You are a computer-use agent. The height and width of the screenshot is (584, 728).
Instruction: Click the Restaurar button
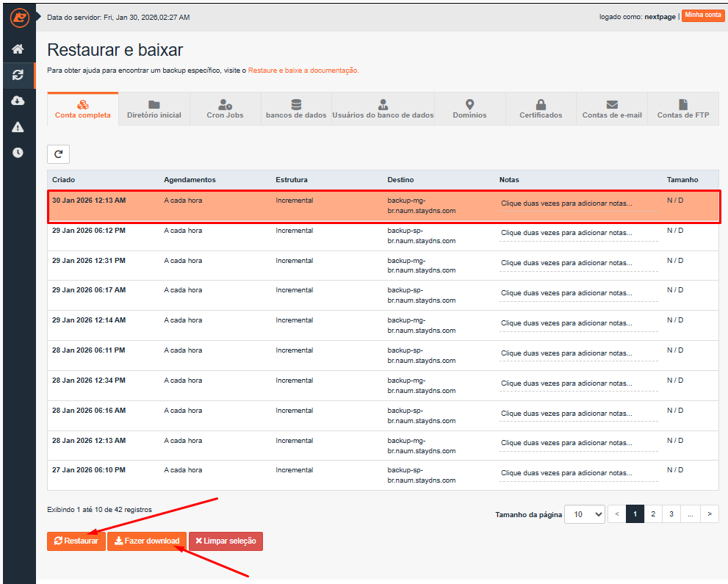point(76,541)
